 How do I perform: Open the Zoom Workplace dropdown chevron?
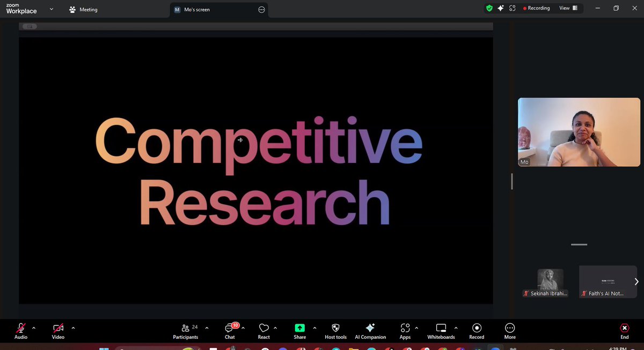(x=52, y=9)
